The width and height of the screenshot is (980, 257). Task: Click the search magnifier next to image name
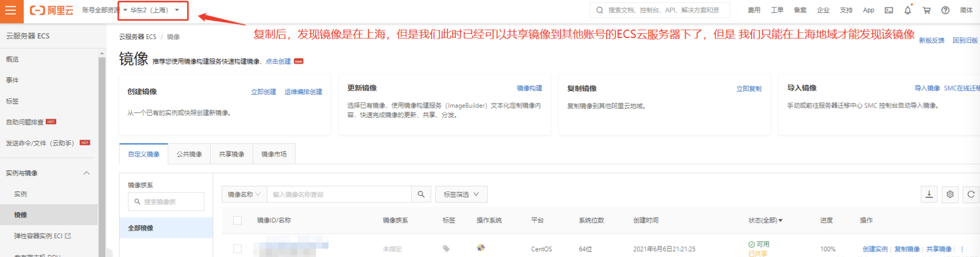421,194
